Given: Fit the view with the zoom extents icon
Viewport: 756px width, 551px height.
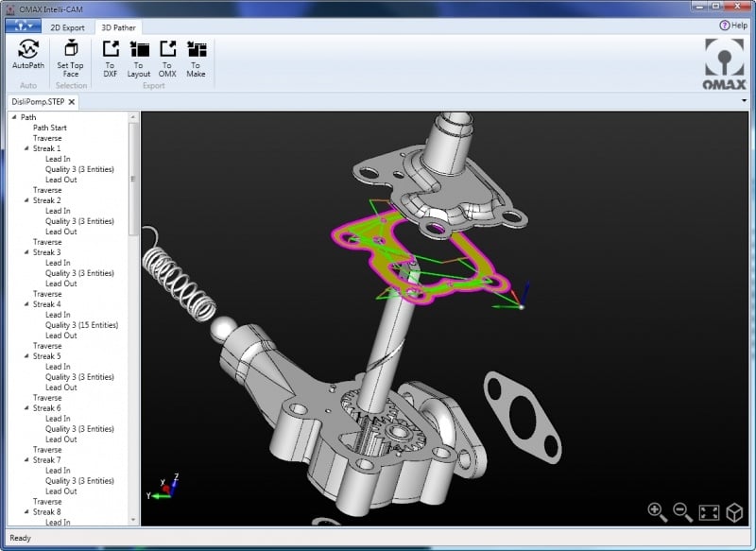Looking at the screenshot, I should [709, 512].
